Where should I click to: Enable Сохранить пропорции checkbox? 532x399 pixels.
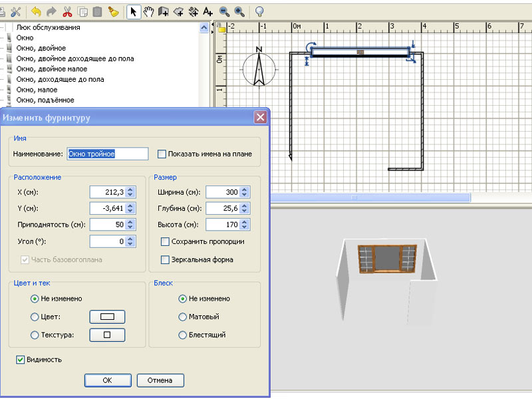coord(165,241)
